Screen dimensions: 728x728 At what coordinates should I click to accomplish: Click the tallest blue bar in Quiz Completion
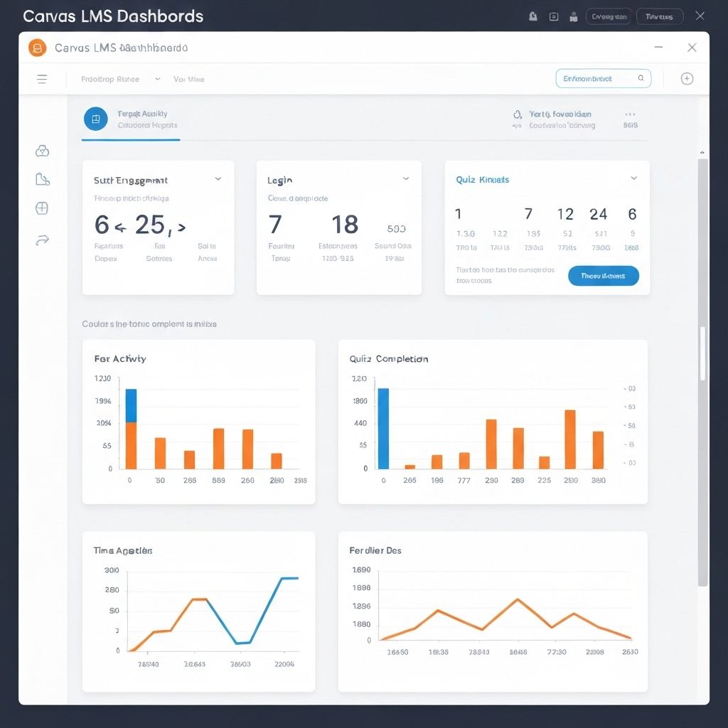(383, 427)
